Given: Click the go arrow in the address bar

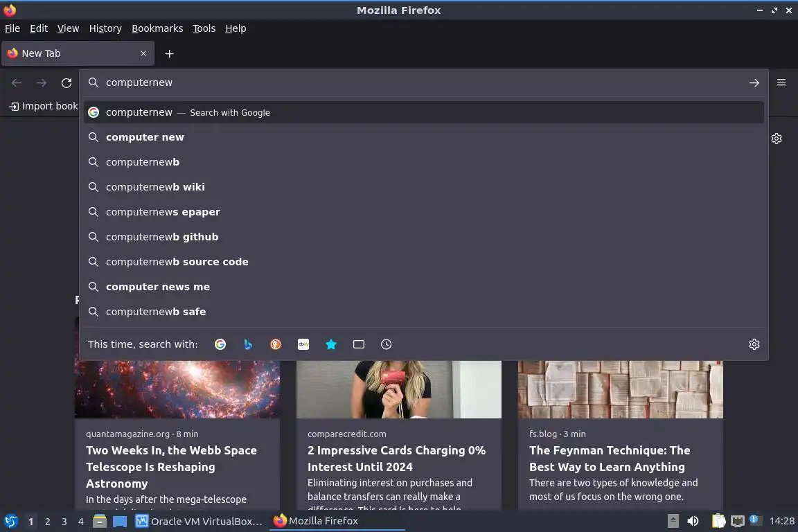Looking at the screenshot, I should pyautogui.click(x=754, y=83).
